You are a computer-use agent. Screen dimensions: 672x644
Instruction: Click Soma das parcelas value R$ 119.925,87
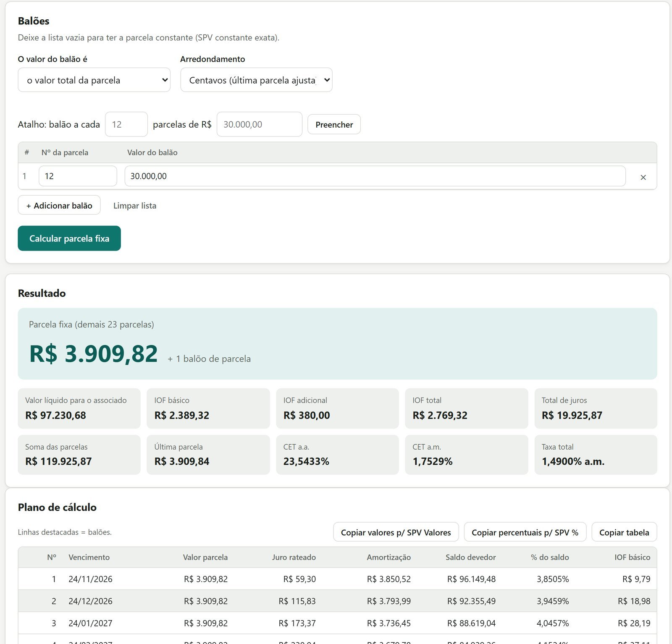[58, 461]
